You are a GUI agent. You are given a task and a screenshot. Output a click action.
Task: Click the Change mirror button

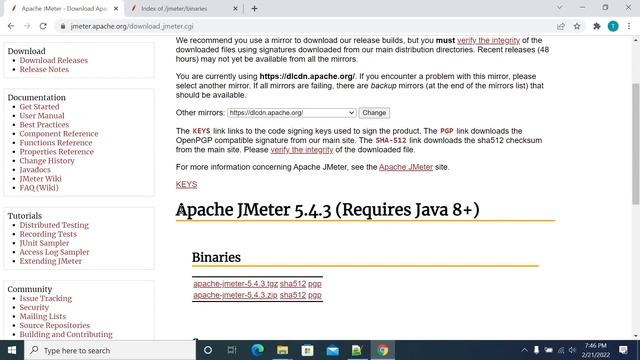(374, 113)
